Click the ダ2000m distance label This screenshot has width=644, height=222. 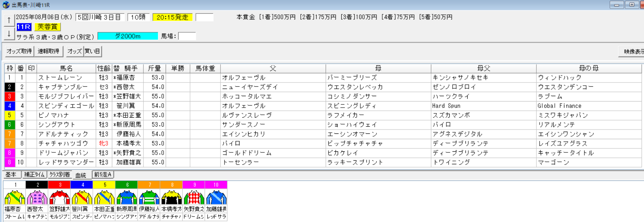click(128, 36)
